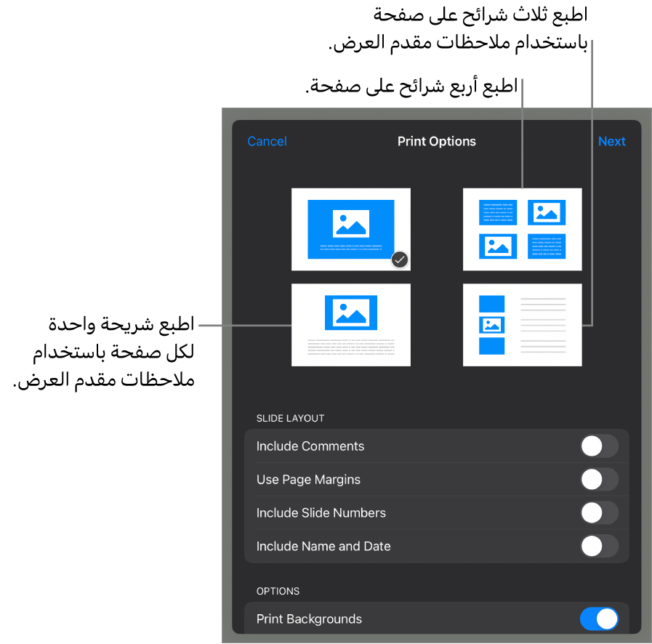
Task: Click the OPTIONS section header
Action: click(x=278, y=592)
